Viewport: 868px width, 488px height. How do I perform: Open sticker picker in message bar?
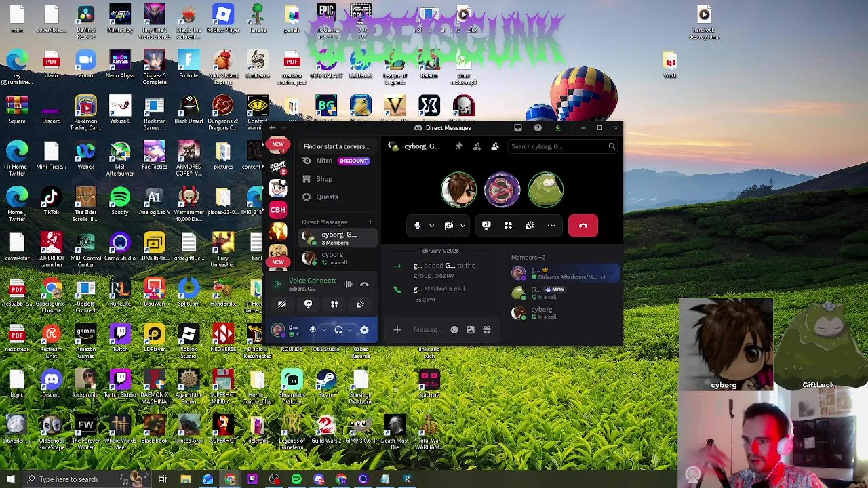tap(471, 330)
